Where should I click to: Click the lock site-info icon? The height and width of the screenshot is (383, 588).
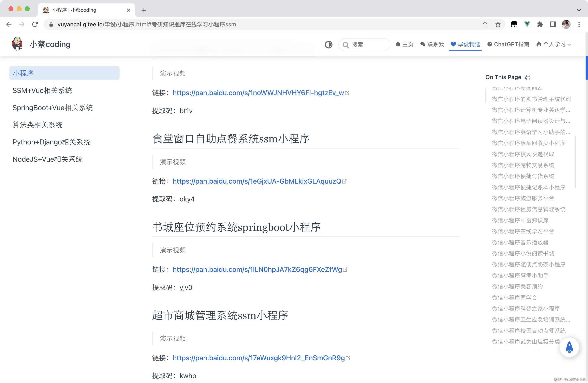click(x=51, y=24)
